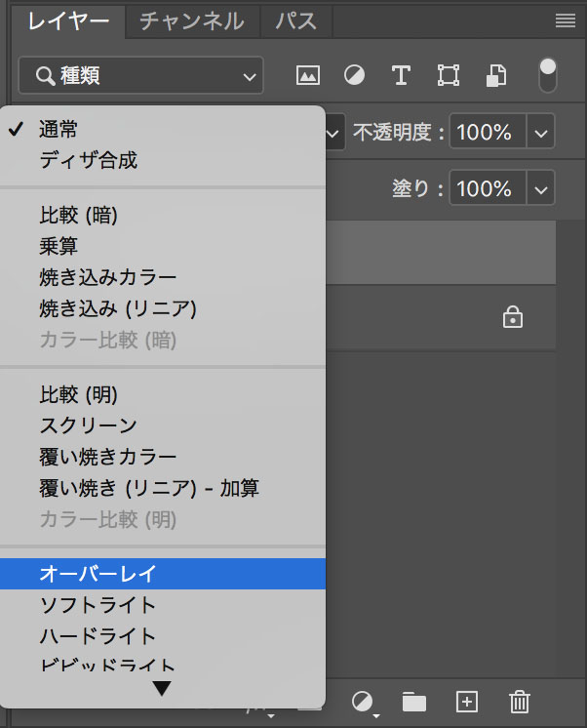This screenshot has height=728, width=587.
Task: Filter for shape layers icon
Action: [448, 75]
